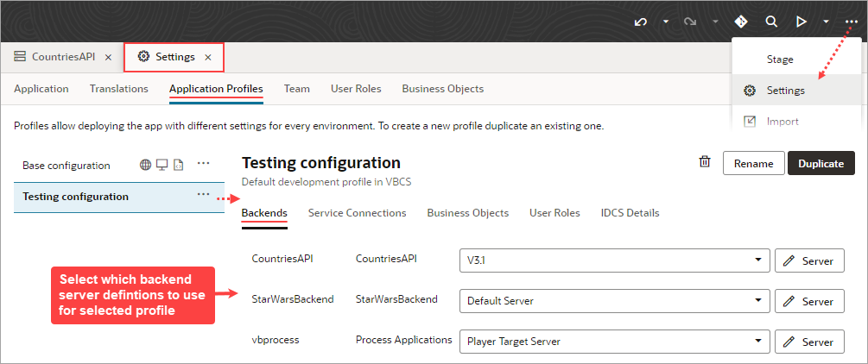This screenshot has width=868, height=364.
Task: Choose Settings in the dropdown menu
Action: pos(796,91)
